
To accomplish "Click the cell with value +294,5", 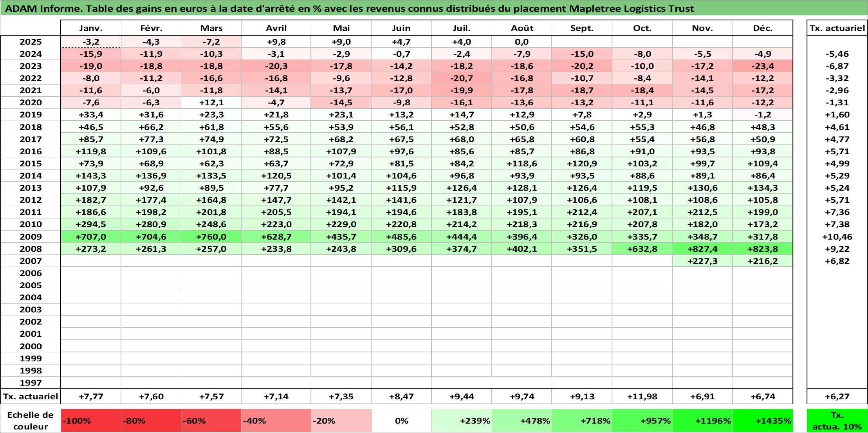I will (x=91, y=224).
